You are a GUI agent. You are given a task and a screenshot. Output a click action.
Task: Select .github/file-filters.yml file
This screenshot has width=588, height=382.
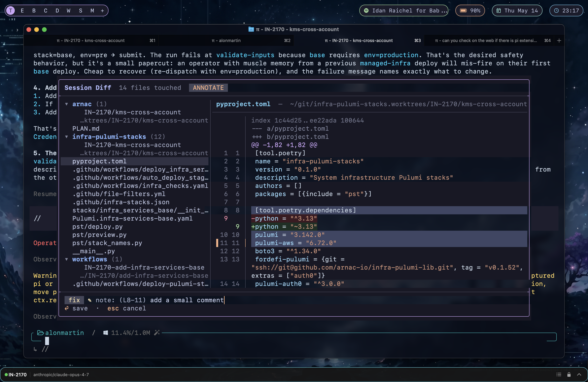[x=119, y=194]
